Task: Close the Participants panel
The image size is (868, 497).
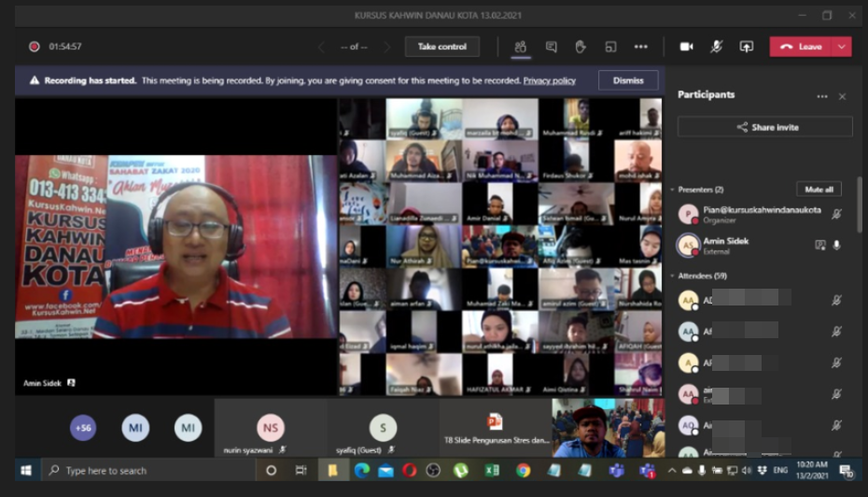Action: pyautogui.click(x=842, y=96)
